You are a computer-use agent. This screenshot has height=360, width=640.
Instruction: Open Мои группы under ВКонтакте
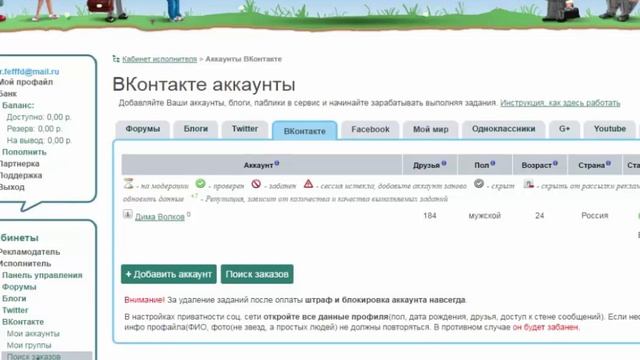pos(29,345)
